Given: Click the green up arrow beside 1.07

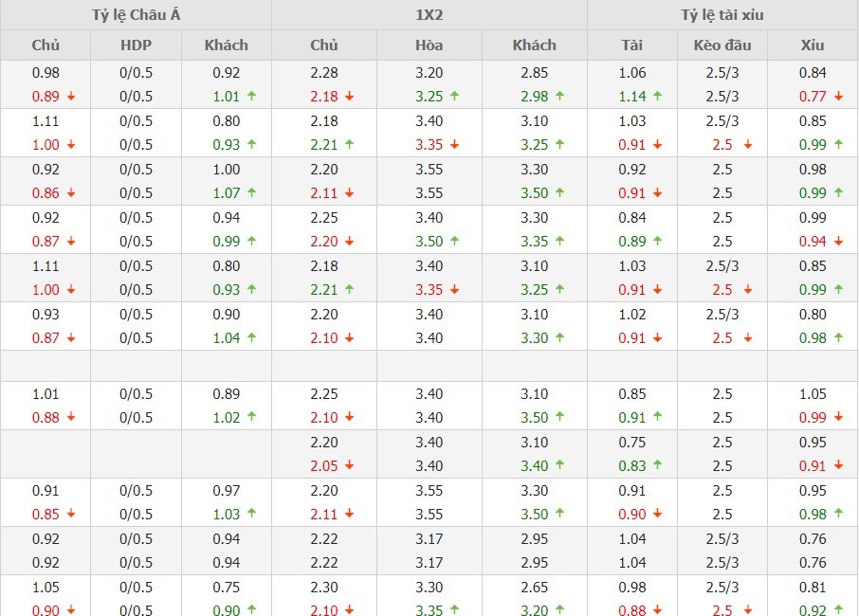Looking at the screenshot, I should pyautogui.click(x=251, y=193).
